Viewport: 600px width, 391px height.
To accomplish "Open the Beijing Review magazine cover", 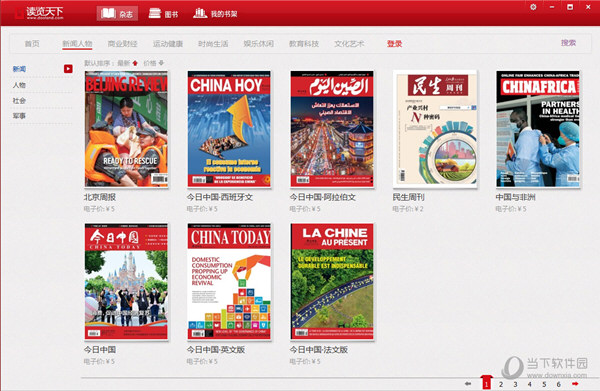I will coord(126,129).
